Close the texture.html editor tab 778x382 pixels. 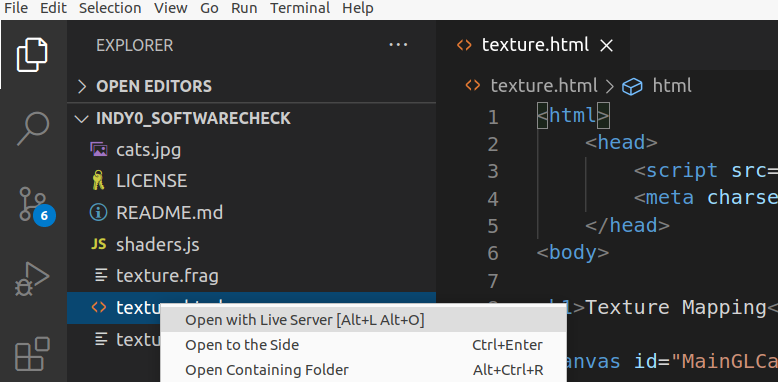tap(606, 46)
